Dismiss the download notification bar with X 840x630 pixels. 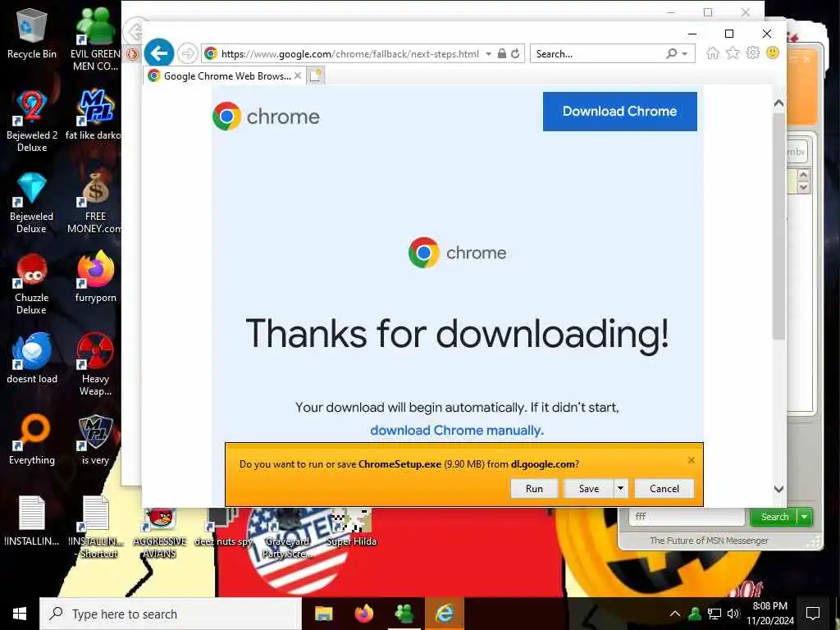click(x=691, y=460)
